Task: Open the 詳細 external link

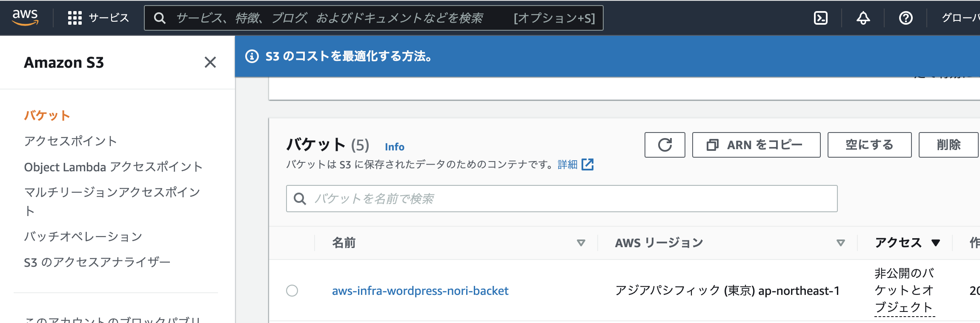Action: 576,164
